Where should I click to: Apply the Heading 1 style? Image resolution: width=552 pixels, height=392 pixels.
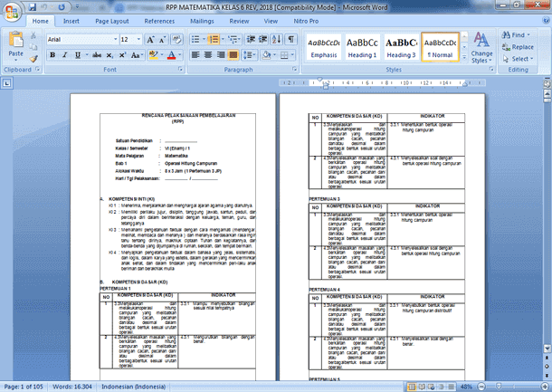coord(362,48)
